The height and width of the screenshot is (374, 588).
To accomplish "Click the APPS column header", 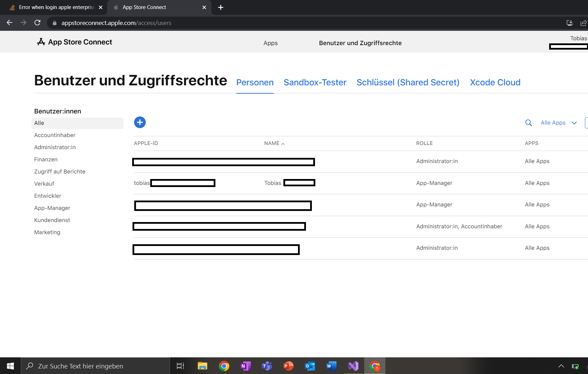I will [531, 143].
